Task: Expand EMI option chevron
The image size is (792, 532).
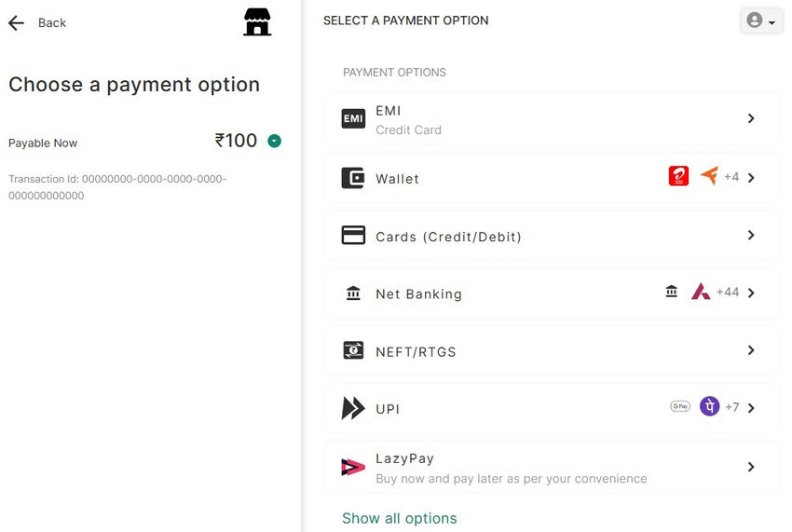Action: coord(751,118)
